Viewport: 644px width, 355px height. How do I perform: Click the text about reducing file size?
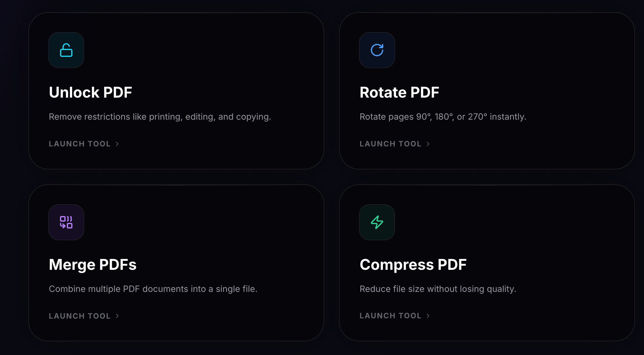tap(438, 289)
